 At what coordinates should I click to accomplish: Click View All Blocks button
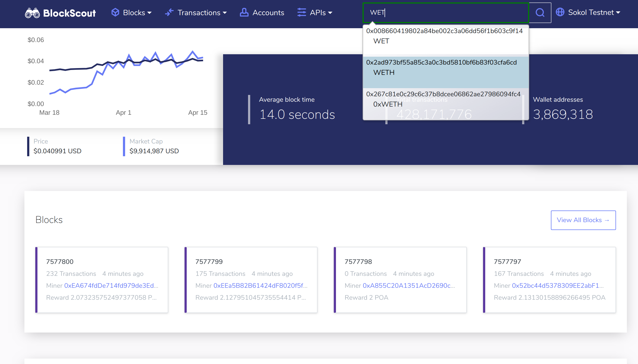pyautogui.click(x=583, y=220)
